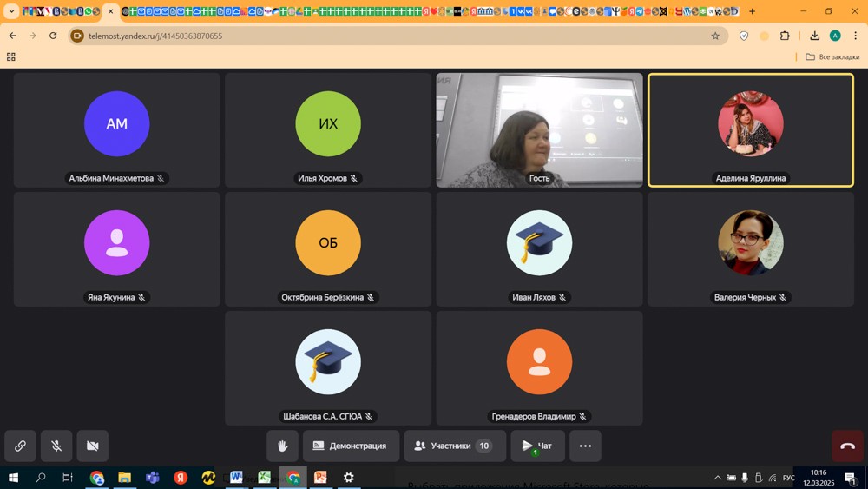Click the telemost.yandex.ru address bar
Viewport: 868px width, 489px height.
pos(391,36)
